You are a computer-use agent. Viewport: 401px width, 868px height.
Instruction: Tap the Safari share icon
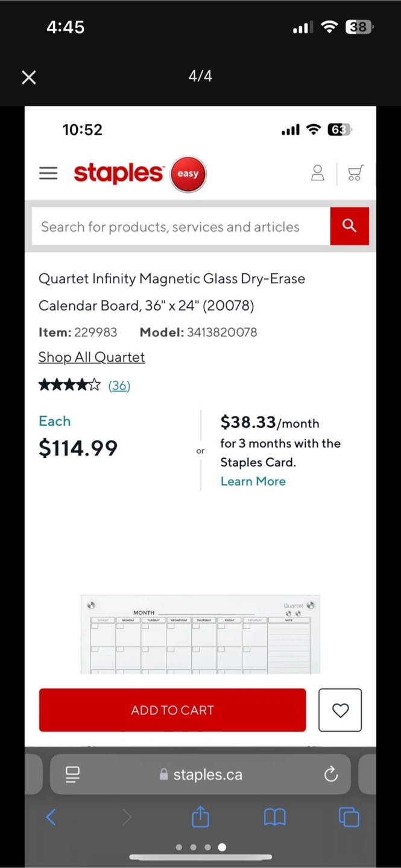[x=200, y=817]
